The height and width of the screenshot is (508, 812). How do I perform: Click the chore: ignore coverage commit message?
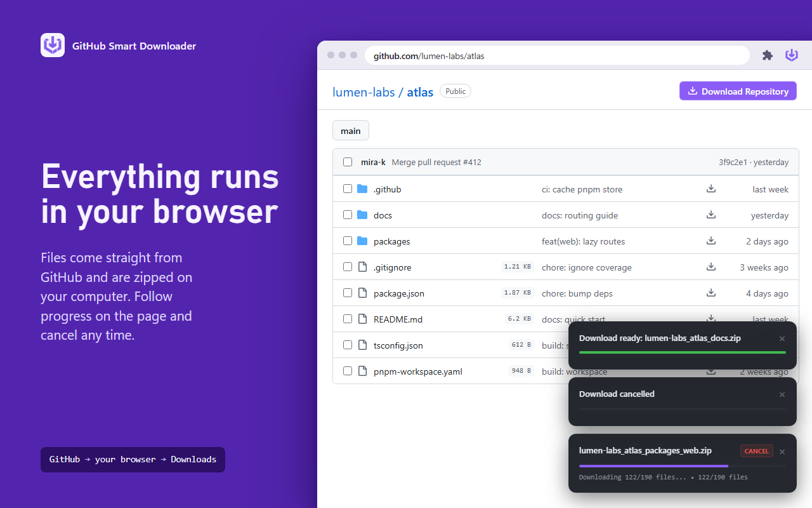[x=587, y=267]
